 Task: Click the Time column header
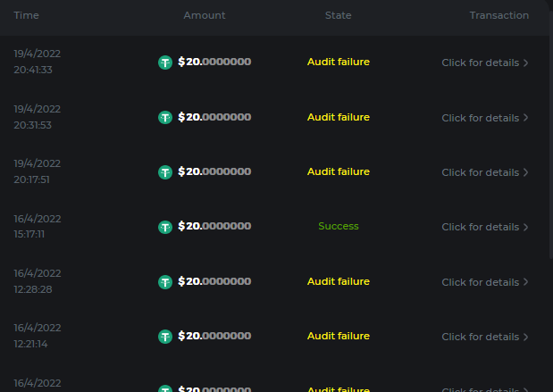tap(27, 15)
